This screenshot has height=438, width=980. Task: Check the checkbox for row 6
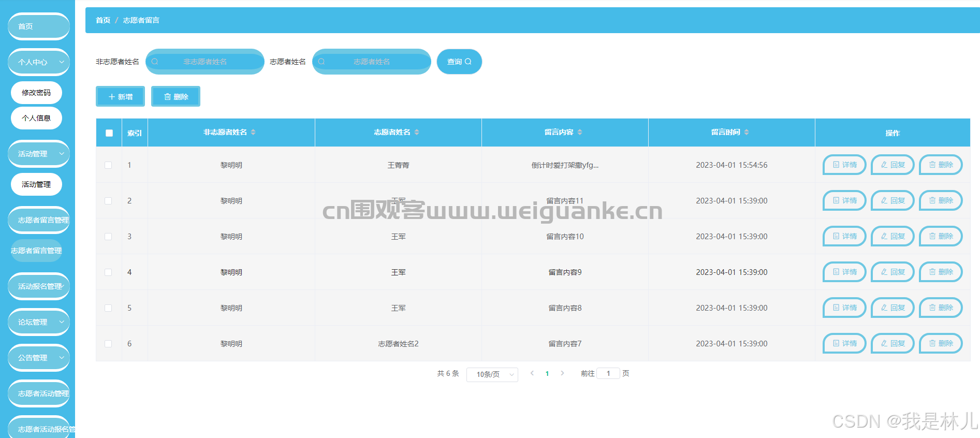click(x=108, y=344)
